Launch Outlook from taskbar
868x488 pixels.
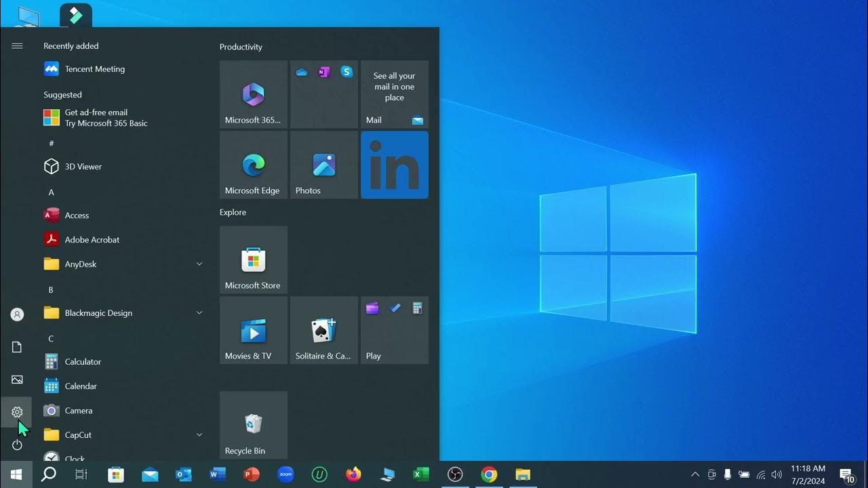(184, 474)
